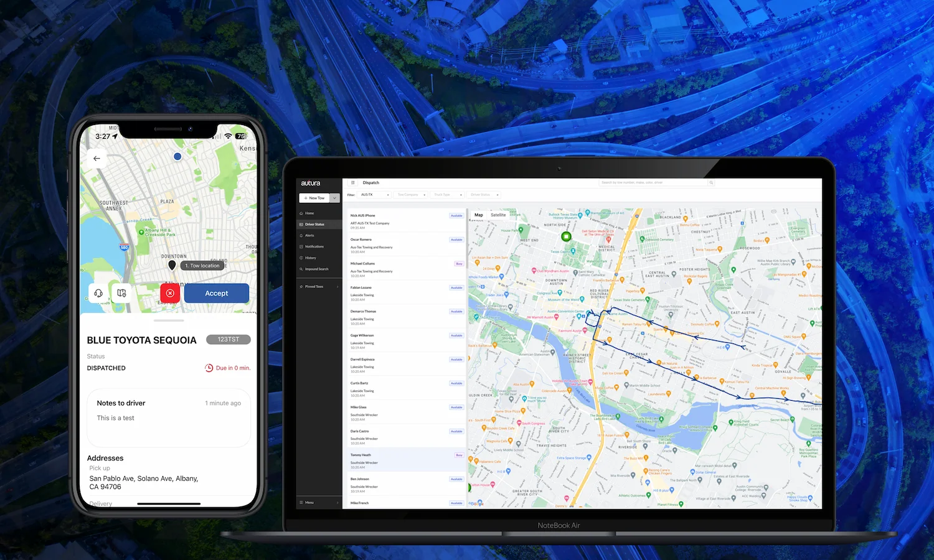Tap the red clock due icon
934x560 pixels.
[x=209, y=368]
